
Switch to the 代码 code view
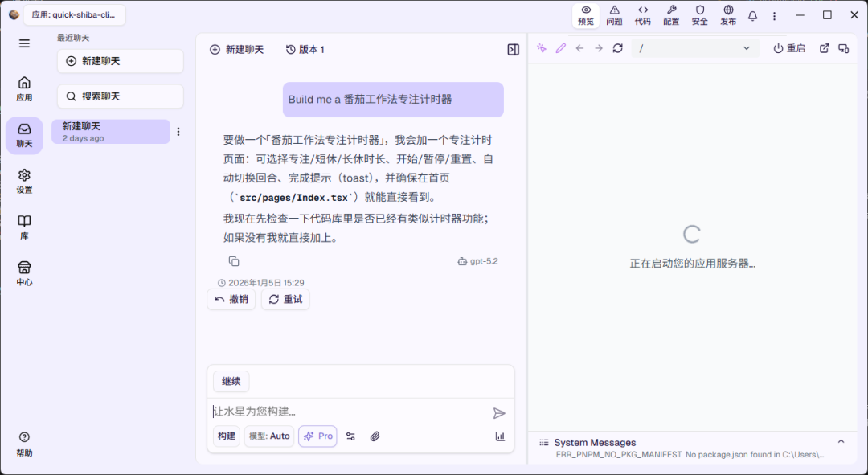tap(643, 14)
